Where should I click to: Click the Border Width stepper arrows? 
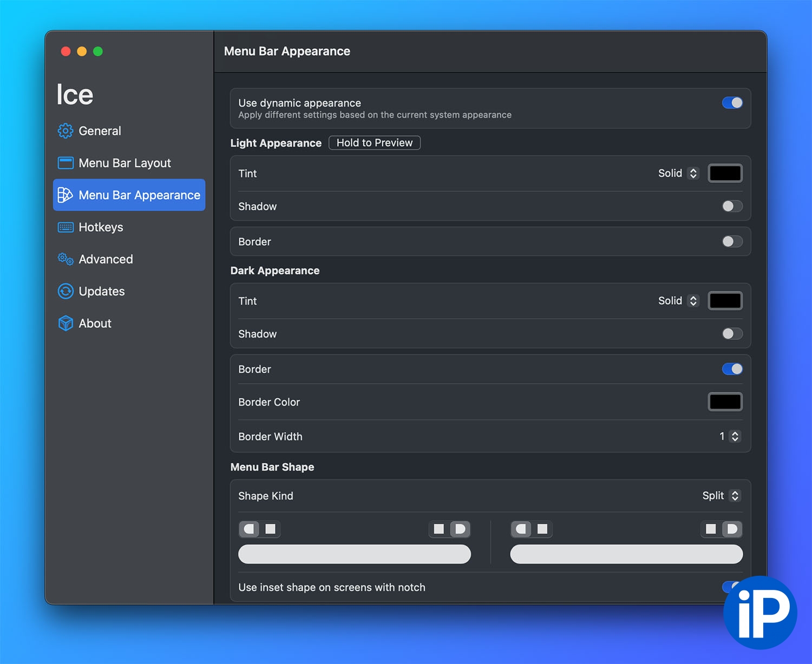click(x=735, y=436)
